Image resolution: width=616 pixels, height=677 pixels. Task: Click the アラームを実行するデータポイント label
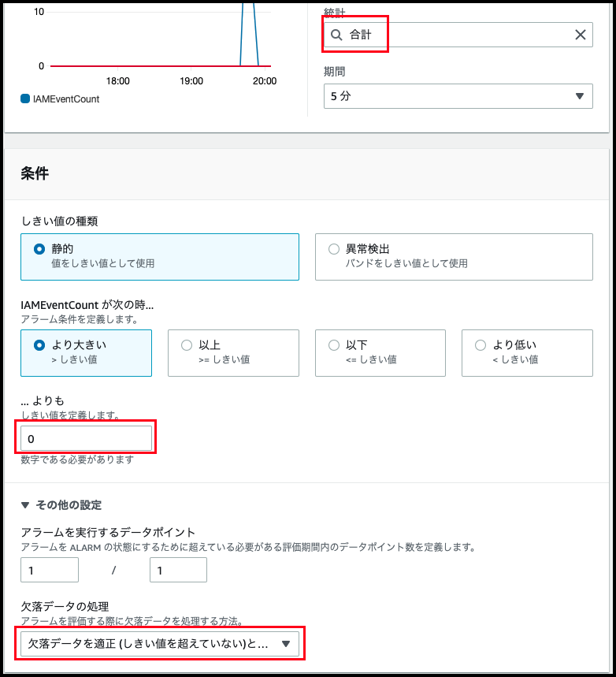pos(108,532)
